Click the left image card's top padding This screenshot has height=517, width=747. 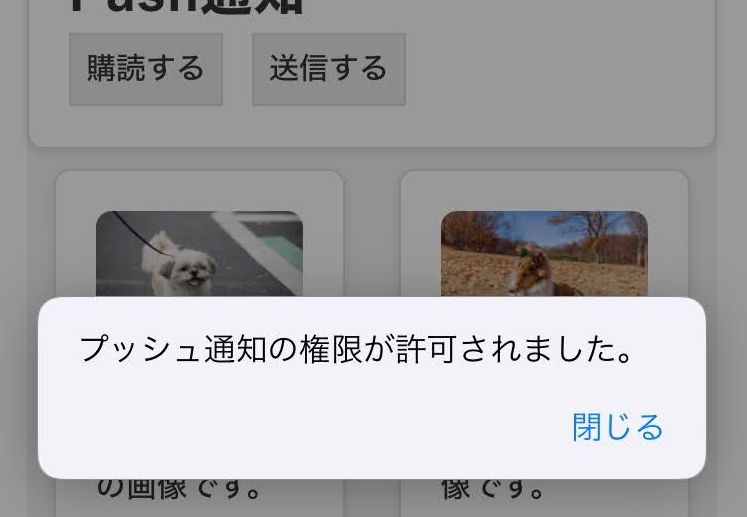pos(199,191)
